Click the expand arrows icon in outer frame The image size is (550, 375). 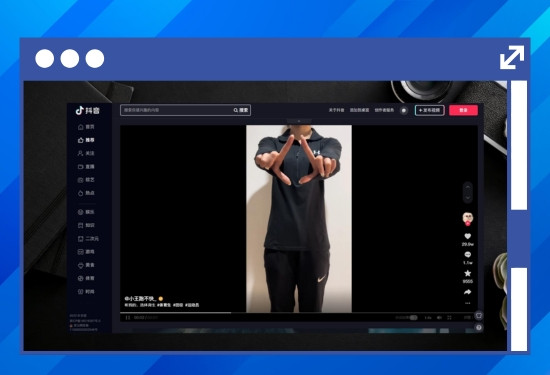(x=512, y=57)
